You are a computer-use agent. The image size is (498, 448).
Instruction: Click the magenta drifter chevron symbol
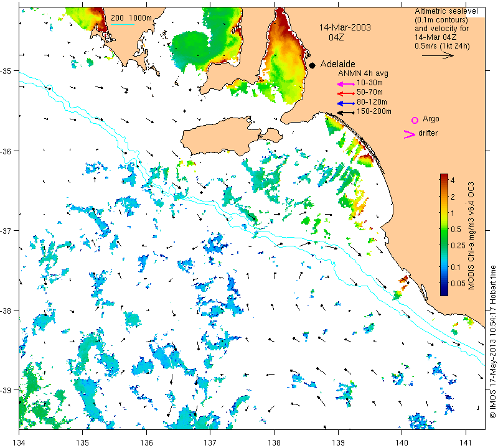(x=410, y=134)
